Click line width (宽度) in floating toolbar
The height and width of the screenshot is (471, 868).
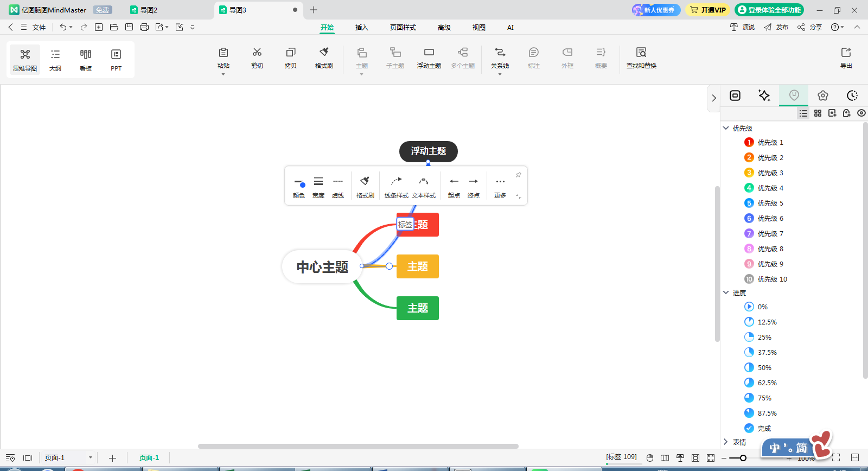(318, 187)
